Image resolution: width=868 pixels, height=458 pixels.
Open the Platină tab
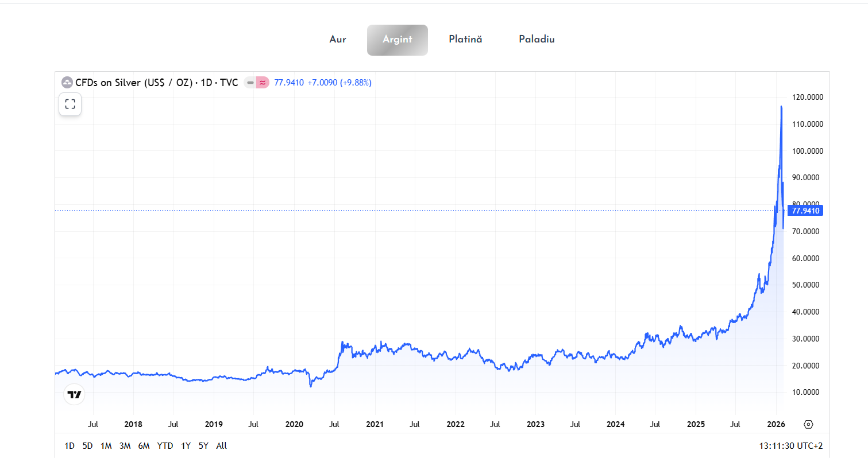pos(465,40)
